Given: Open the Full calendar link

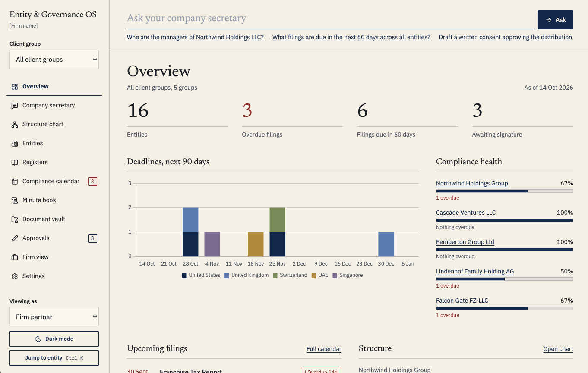Looking at the screenshot, I should tap(324, 349).
